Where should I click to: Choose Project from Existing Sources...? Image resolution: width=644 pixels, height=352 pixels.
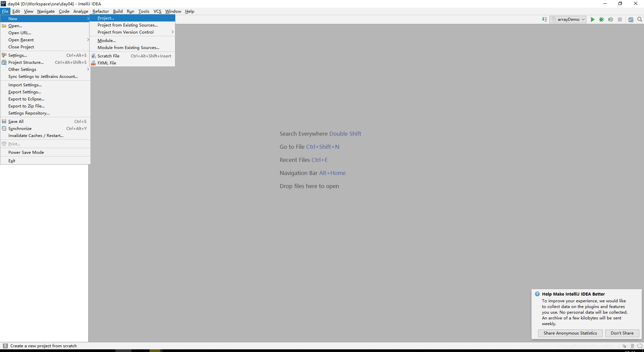pyautogui.click(x=132, y=25)
